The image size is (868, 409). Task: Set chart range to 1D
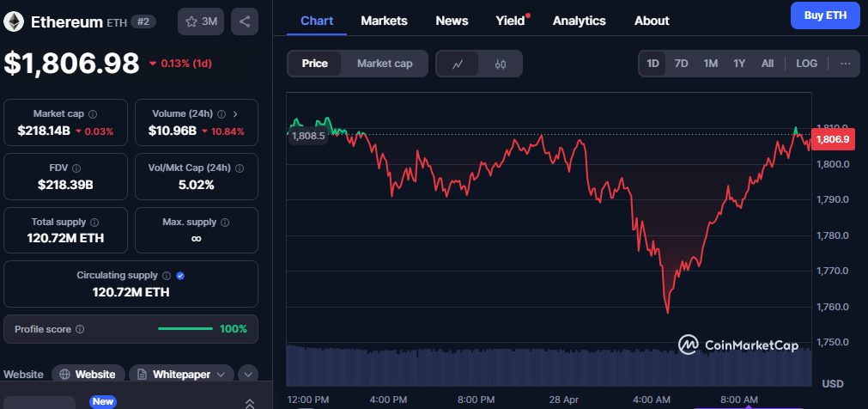click(x=653, y=64)
